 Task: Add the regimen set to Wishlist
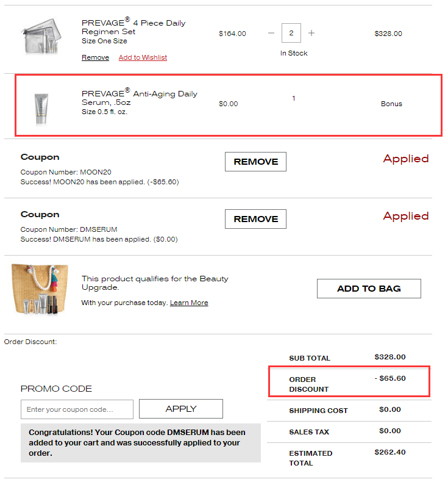(x=143, y=57)
